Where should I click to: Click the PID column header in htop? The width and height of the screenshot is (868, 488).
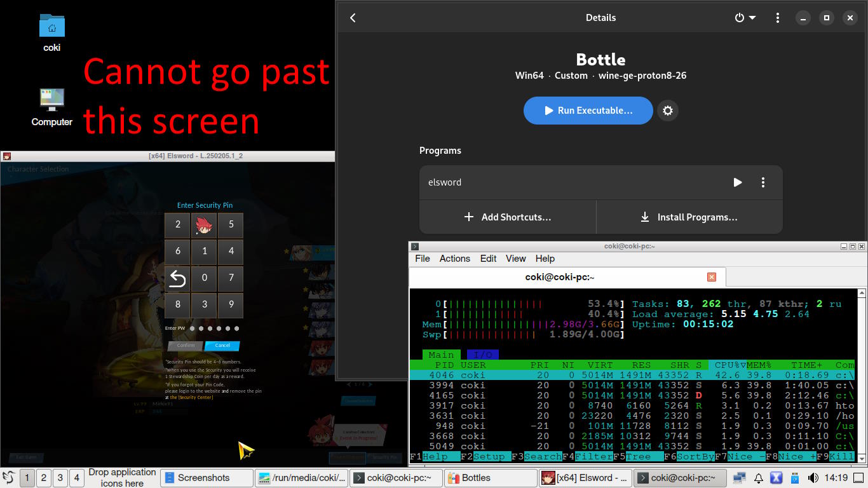[444, 365]
